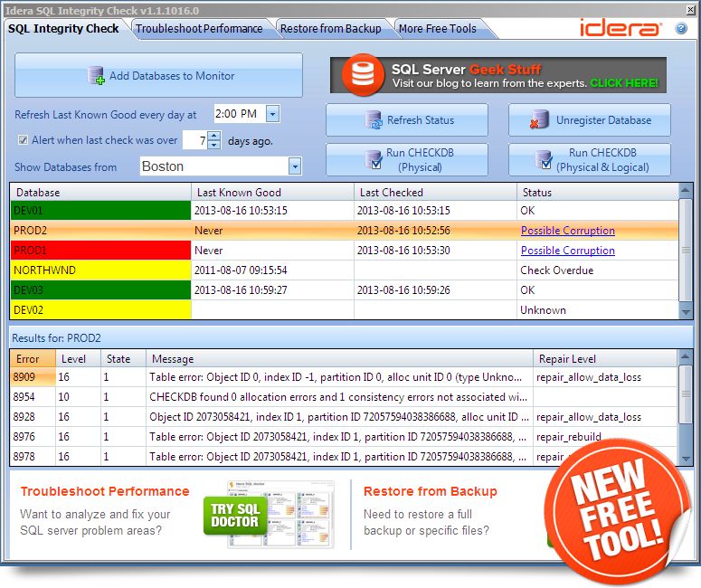Open the More Free Tools tab

point(437,29)
